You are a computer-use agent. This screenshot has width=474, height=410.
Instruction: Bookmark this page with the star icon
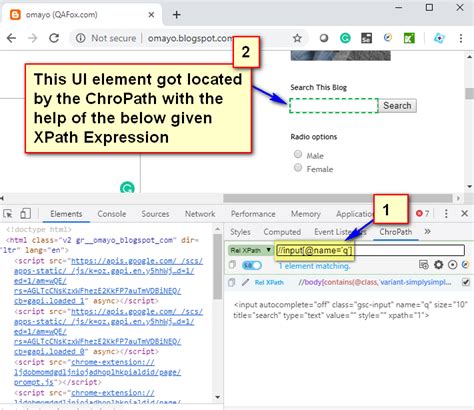(x=297, y=38)
